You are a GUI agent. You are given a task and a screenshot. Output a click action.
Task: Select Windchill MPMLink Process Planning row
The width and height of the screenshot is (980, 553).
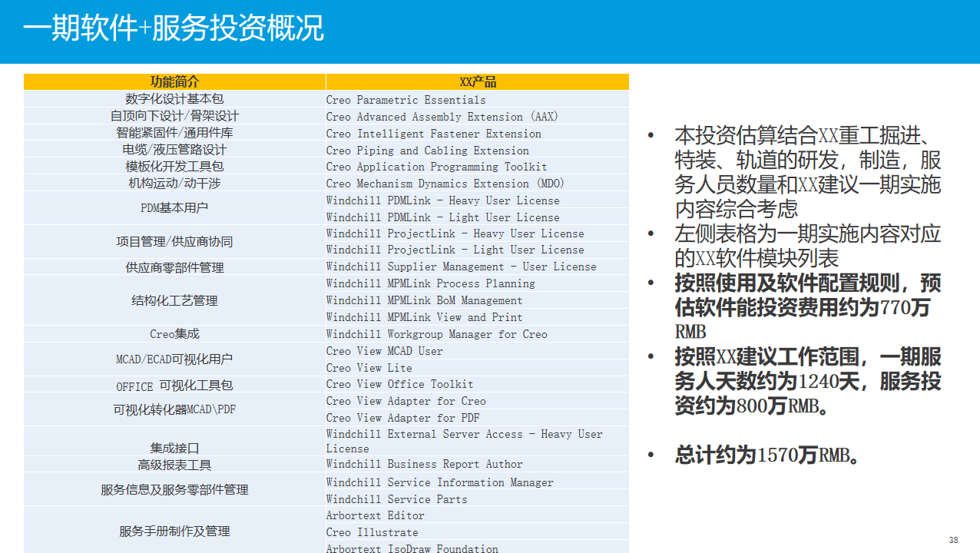[477, 283]
